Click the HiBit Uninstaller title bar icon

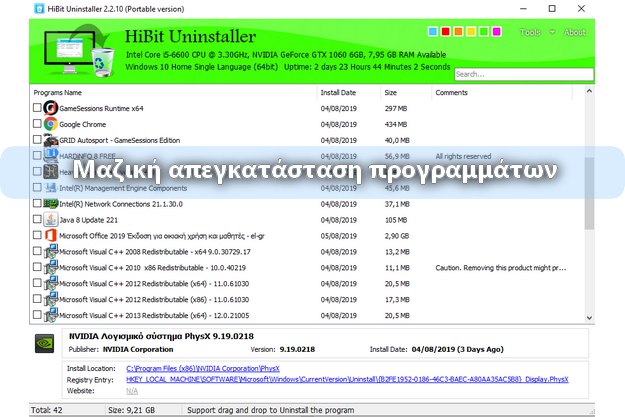click(x=39, y=8)
